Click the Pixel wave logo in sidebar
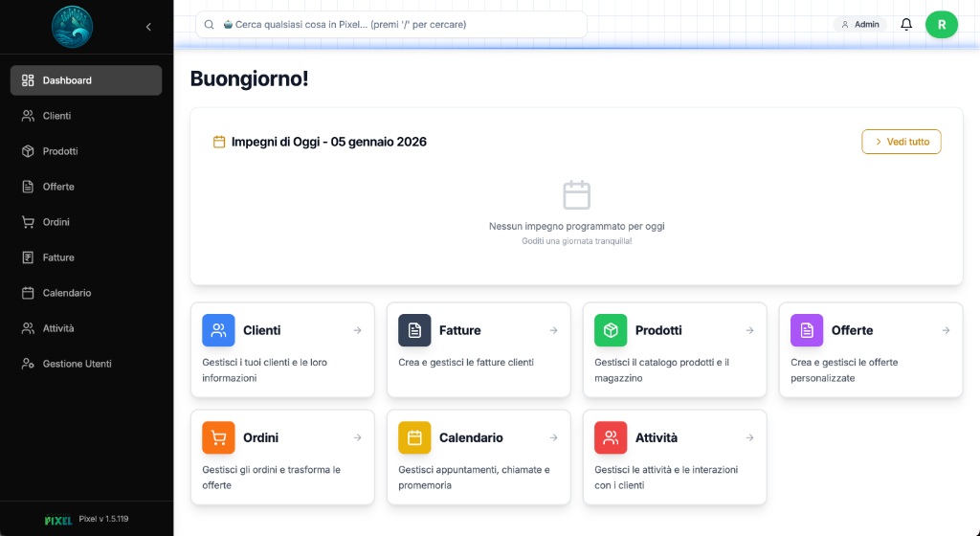The height and width of the screenshot is (536, 980). point(72,26)
